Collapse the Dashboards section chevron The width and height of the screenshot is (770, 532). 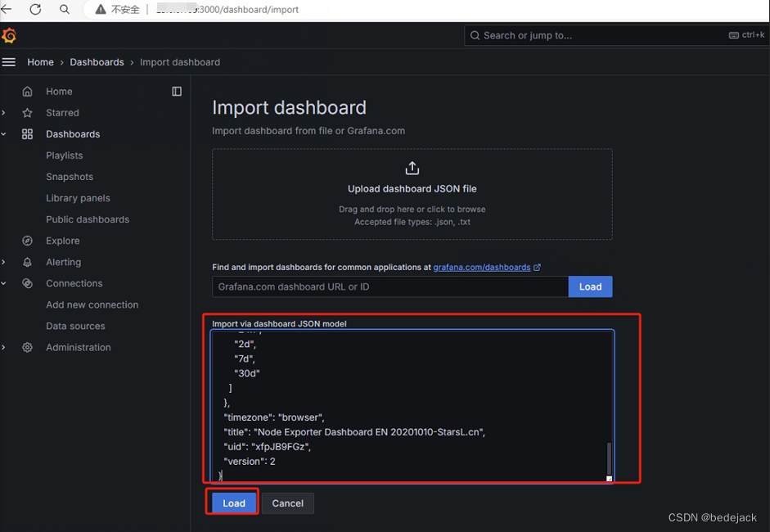pyautogui.click(x=4, y=134)
